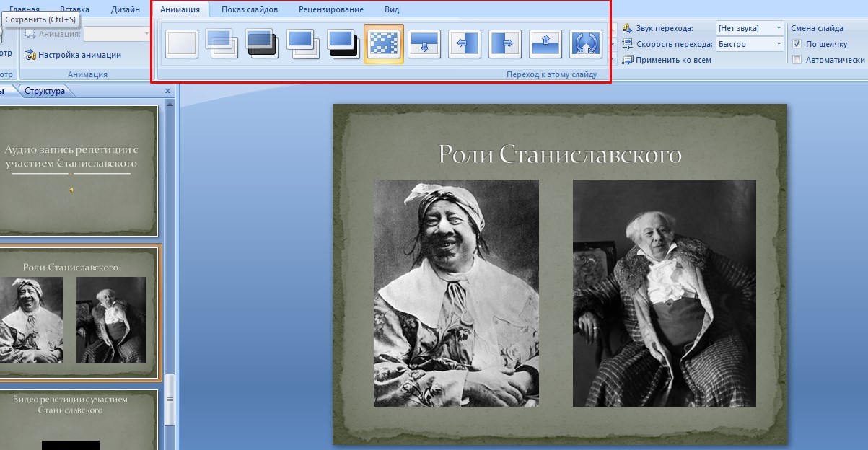Screen dimensions: 868x450
Task: Switch to the 'Вставка' ribbon tab
Action: [75, 9]
